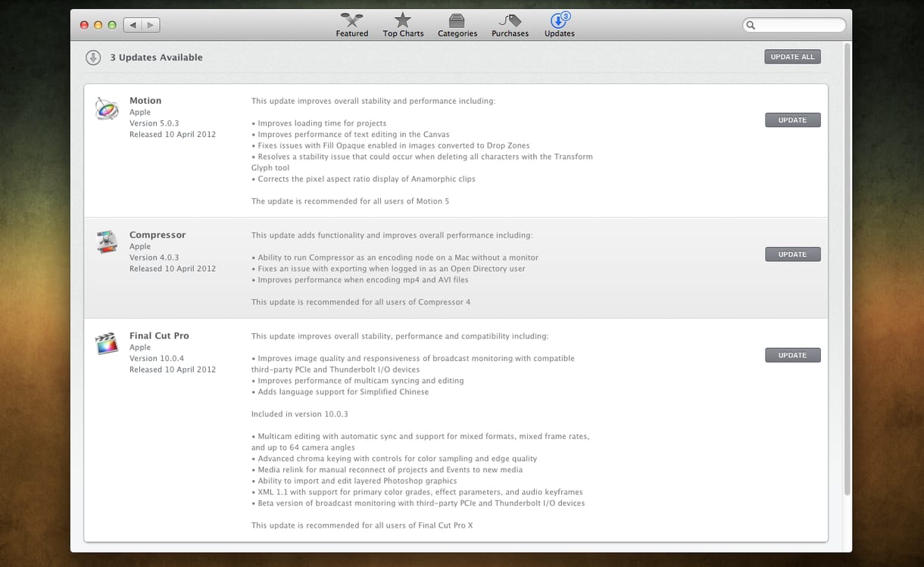Update Final Cut Pro
The image size is (924, 567).
coord(793,355)
